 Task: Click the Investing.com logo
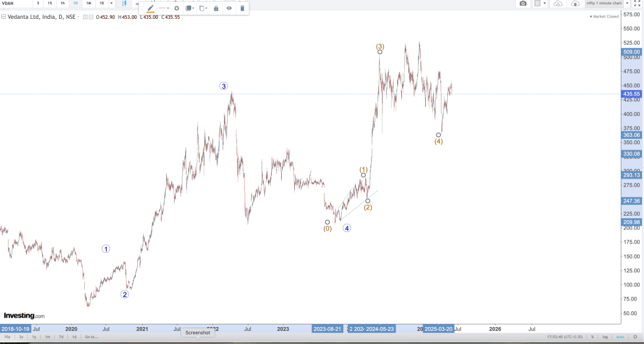pyautogui.click(x=25, y=316)
